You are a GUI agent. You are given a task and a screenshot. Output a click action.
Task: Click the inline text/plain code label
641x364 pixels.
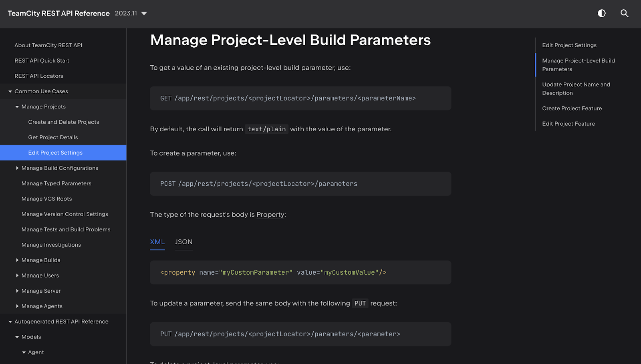266,129
